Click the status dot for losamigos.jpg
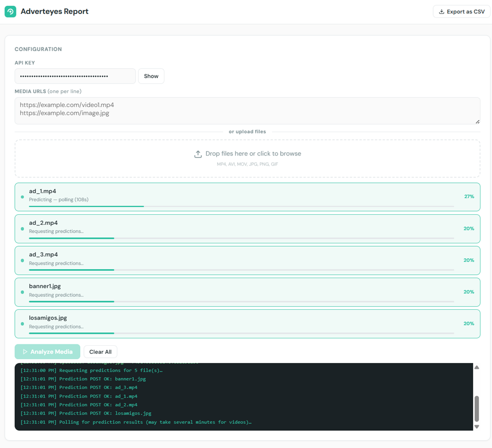 pos(22,323)
